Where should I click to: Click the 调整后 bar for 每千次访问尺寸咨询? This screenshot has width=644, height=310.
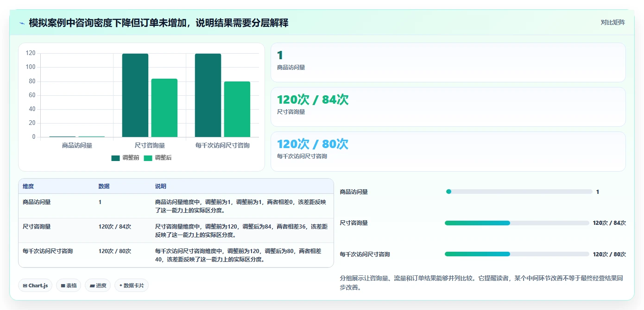pos(237,109)
